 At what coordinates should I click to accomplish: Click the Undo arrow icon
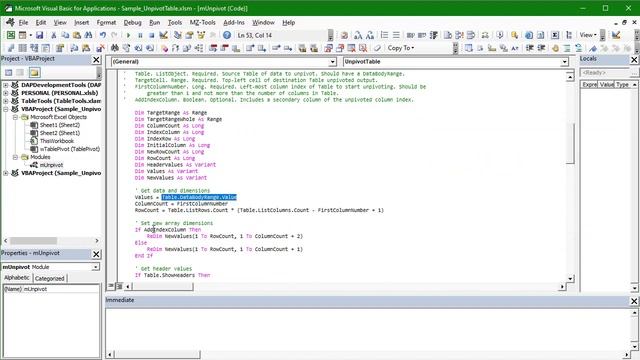tap(102, 35)
